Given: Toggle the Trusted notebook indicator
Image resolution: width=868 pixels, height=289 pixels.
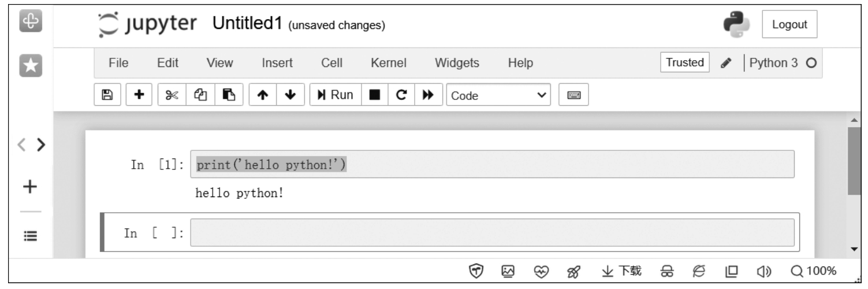Looking at the screenshot, I should click(685, 62).
